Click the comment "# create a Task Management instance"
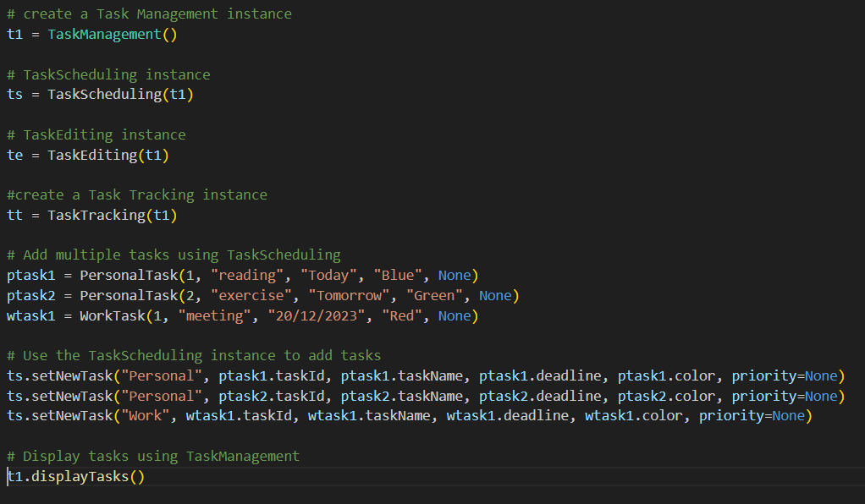Image resolution: width=865 pixels, height=504 pixels. coord(149,14)
